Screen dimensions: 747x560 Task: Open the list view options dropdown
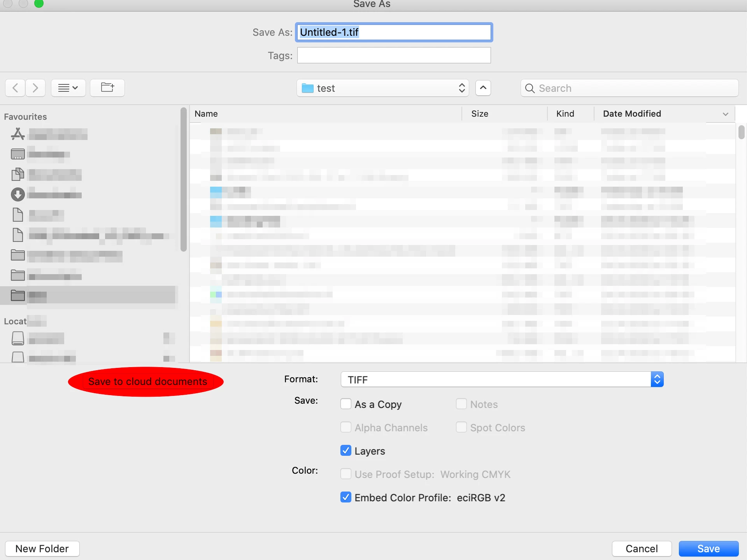point(68,88)
